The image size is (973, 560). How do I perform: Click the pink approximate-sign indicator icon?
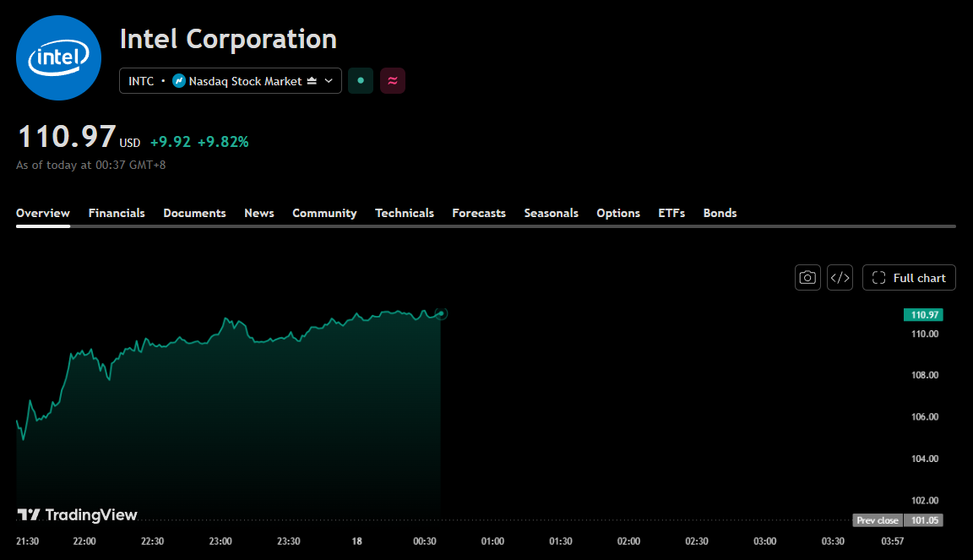click(x=392, y=81)
